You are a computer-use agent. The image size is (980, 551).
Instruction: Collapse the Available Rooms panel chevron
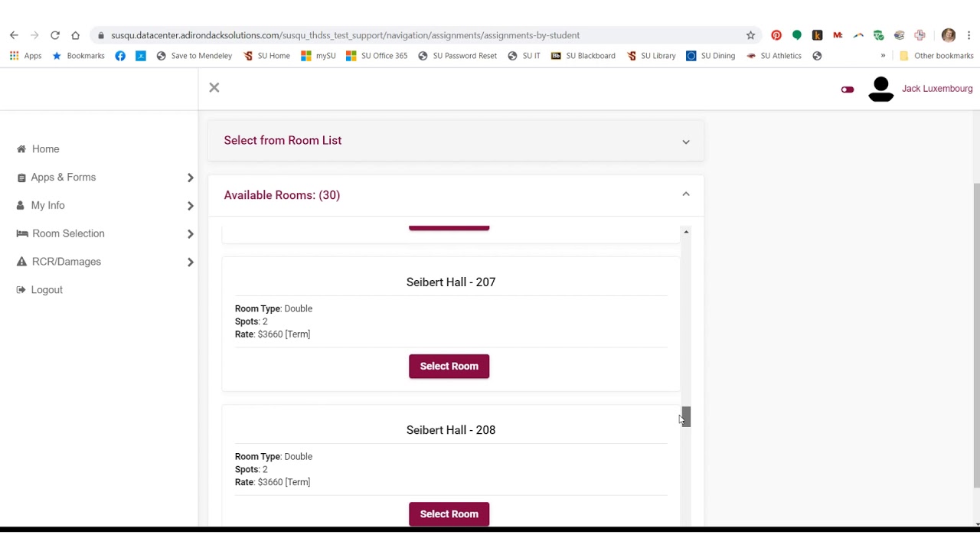pos(686,194)
